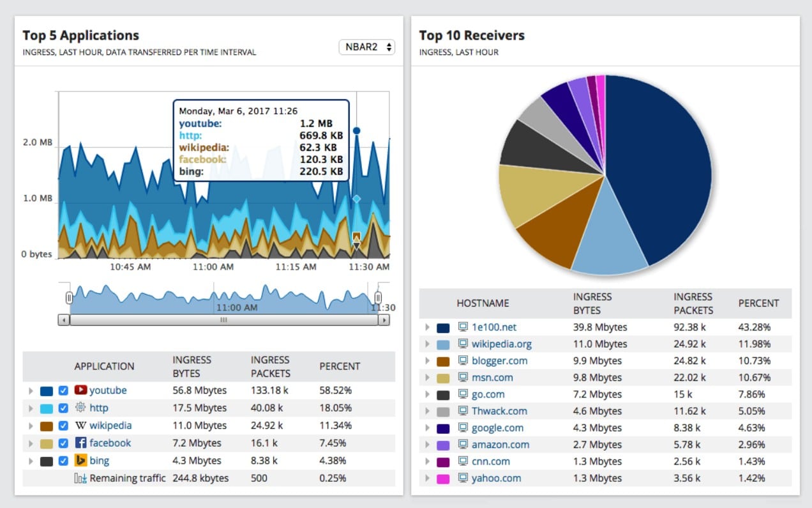Click the Remaining traffic icon
Viewport: 812px width, 508px height.
(x=80, y=478)
